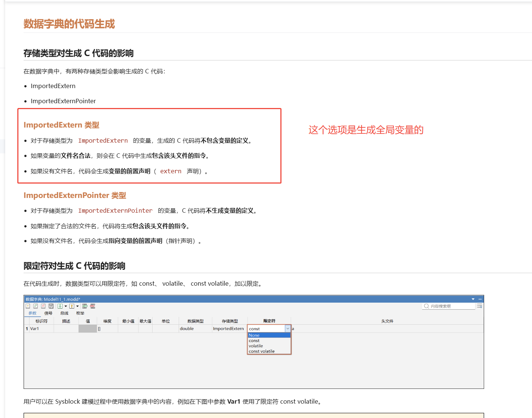This screenshot has height=418, width=532.
Task: Click the export up-arrow icon
Action: point(72,306)
